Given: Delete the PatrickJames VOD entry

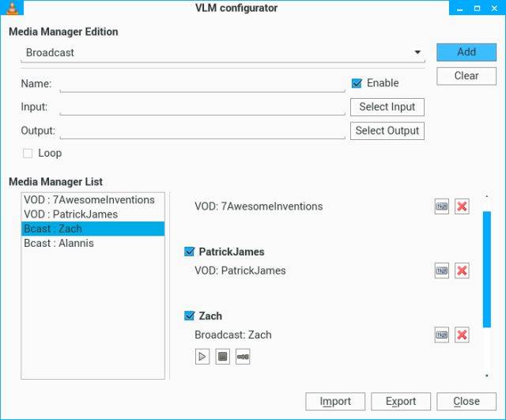Looking at the screenshot, I should pos(463,271).
